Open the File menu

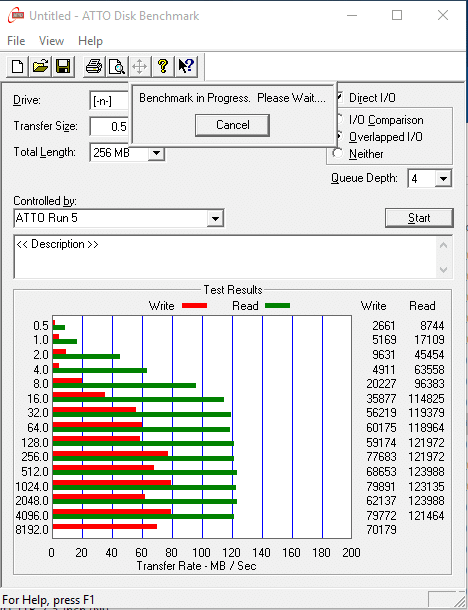pyautogui.click(x=16, y=41)
